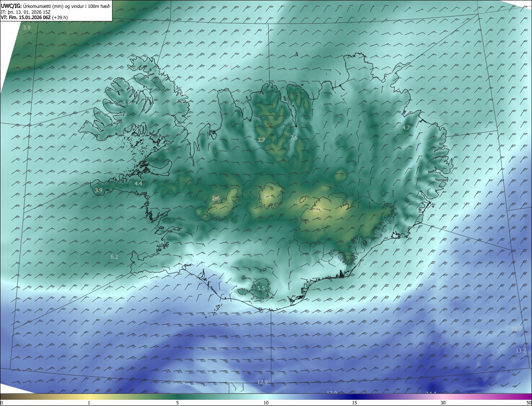The width and height of the screenshot is (532, 406).
Task: Click the 5.5 value over the southern glacier
Action: point(261,288)
